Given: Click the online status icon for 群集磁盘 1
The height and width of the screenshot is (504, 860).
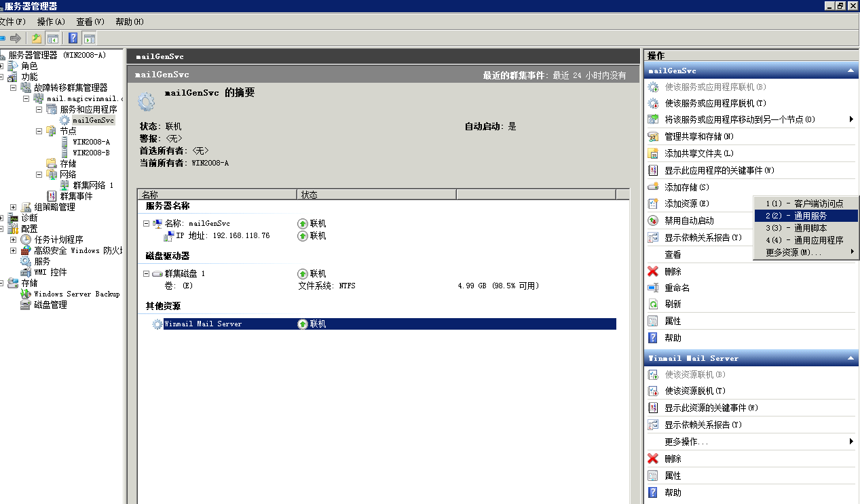Looking at the screenshot, I should [x=303, y=273].
